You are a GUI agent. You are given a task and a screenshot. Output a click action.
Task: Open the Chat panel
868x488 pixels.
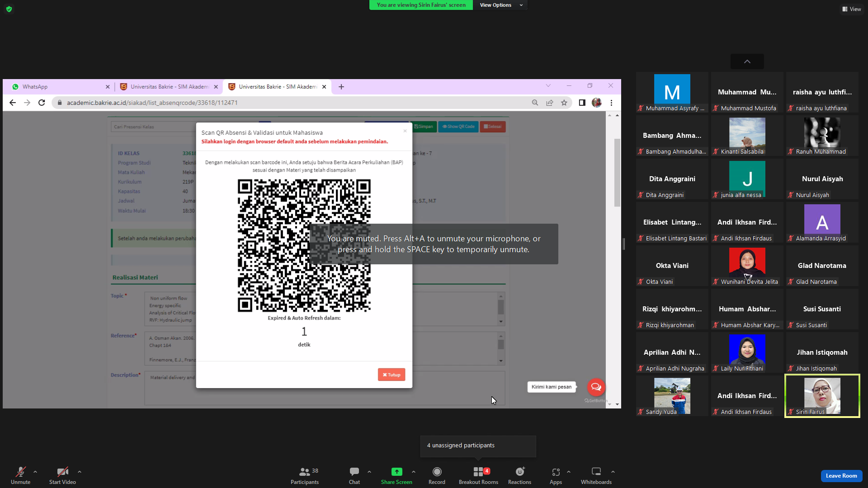point(354,475)
